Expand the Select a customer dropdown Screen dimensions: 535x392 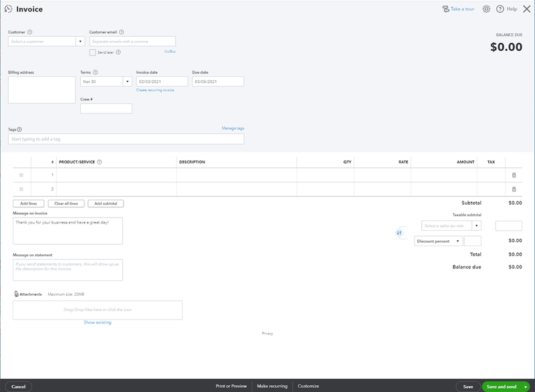click(80, 41)
